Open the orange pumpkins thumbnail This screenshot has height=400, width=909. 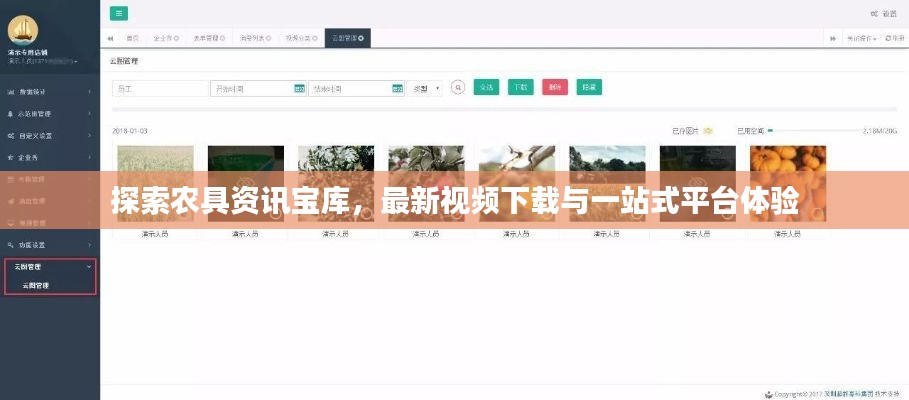(x=788, y=184)
